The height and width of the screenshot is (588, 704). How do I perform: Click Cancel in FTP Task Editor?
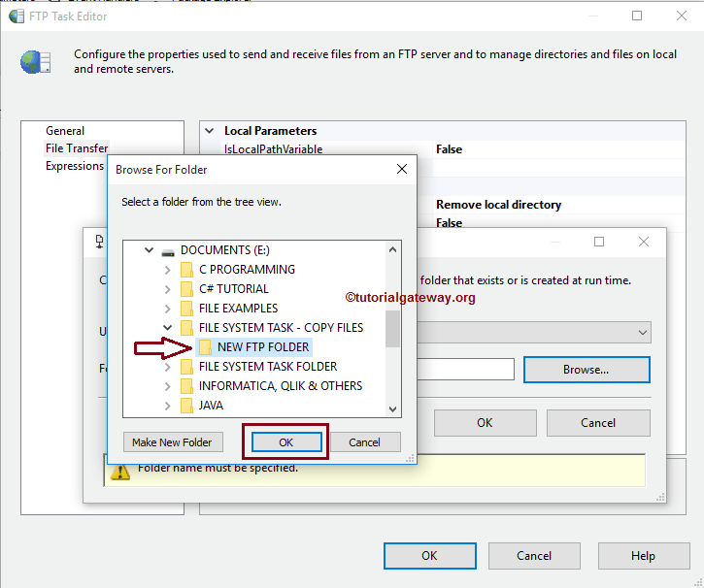pyautogui.click(x=534, y=556)
